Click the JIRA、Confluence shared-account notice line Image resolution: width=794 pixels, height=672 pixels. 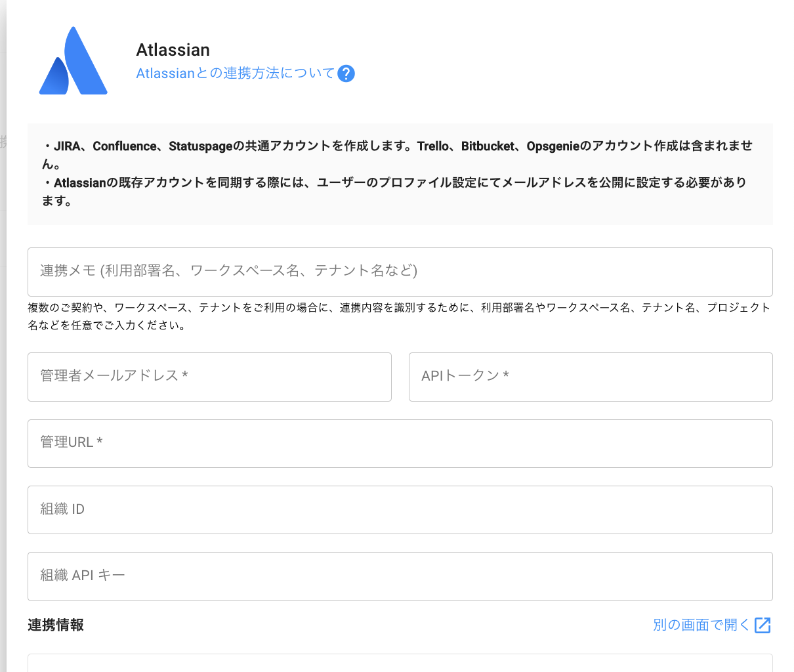tap(394, 146)
